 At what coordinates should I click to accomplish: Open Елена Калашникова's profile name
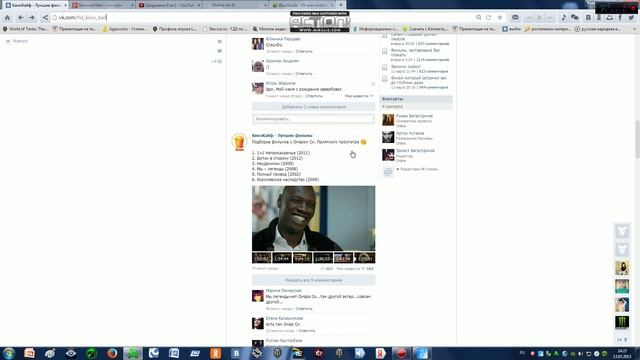coord(284,318)
